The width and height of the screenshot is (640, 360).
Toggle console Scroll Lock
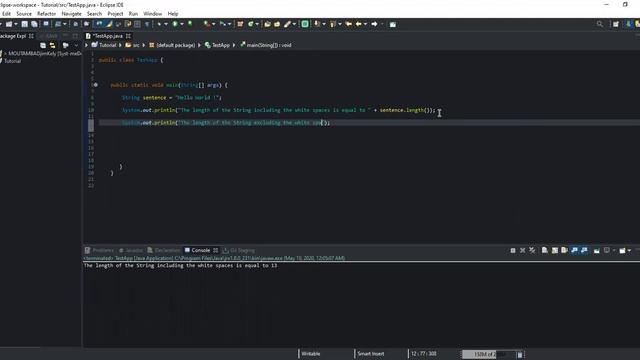point(555,250)
